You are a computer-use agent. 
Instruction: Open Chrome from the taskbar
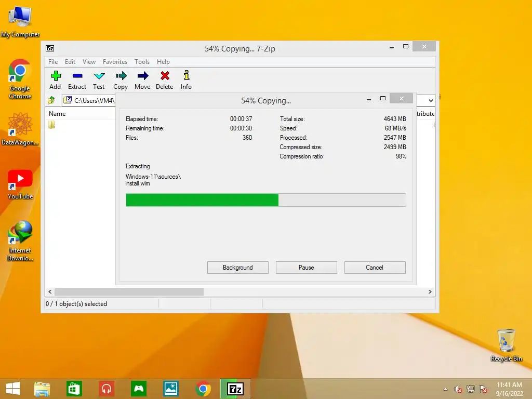[x=203, y=389]
